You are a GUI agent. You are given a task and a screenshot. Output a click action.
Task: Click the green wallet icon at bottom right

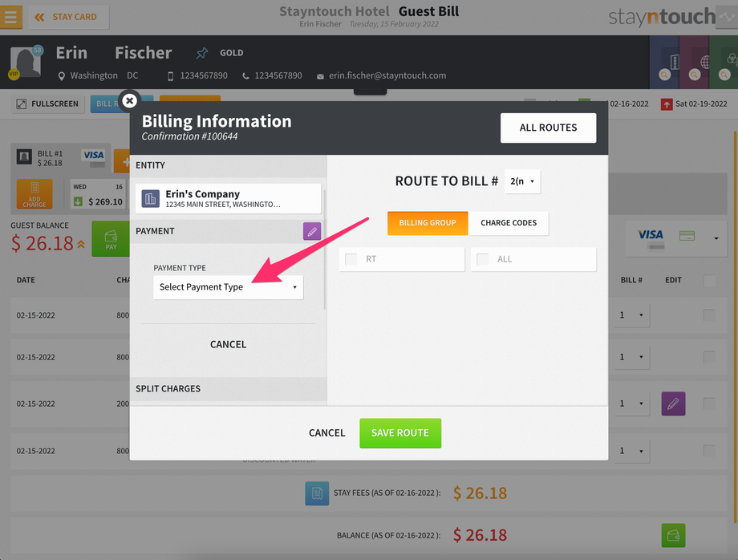(x=674, y=535)
